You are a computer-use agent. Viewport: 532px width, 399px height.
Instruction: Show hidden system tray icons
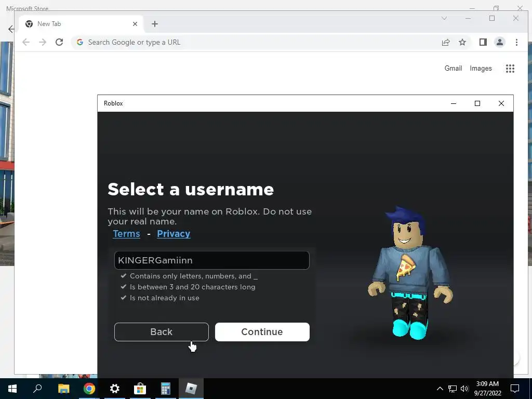coord(440,389)
